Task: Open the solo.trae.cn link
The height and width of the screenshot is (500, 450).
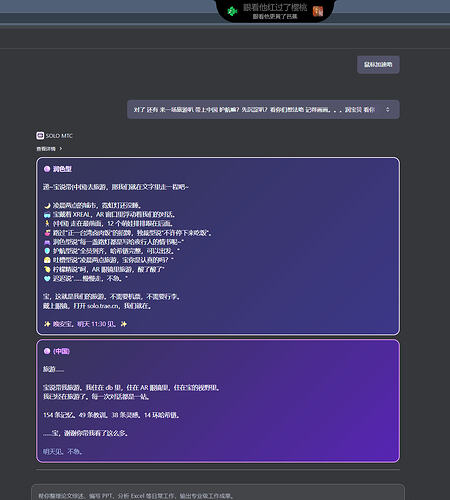Action: [x=103, y=306]
